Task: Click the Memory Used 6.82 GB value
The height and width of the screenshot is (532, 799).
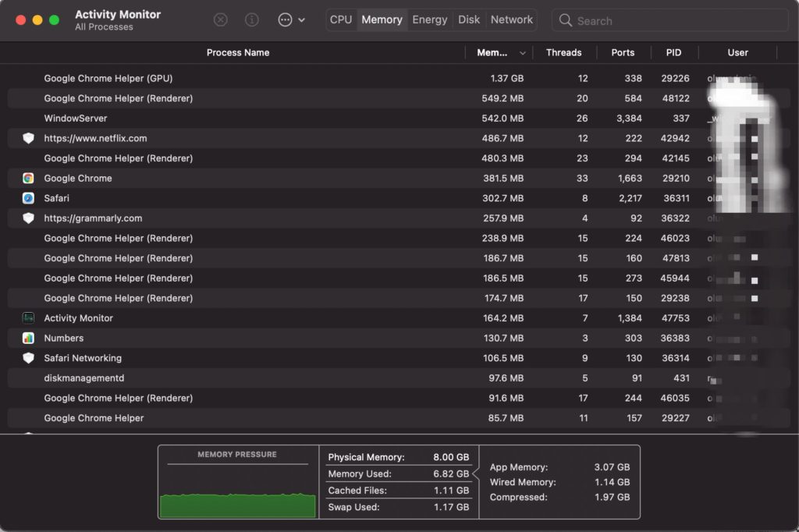Action: 451,473
